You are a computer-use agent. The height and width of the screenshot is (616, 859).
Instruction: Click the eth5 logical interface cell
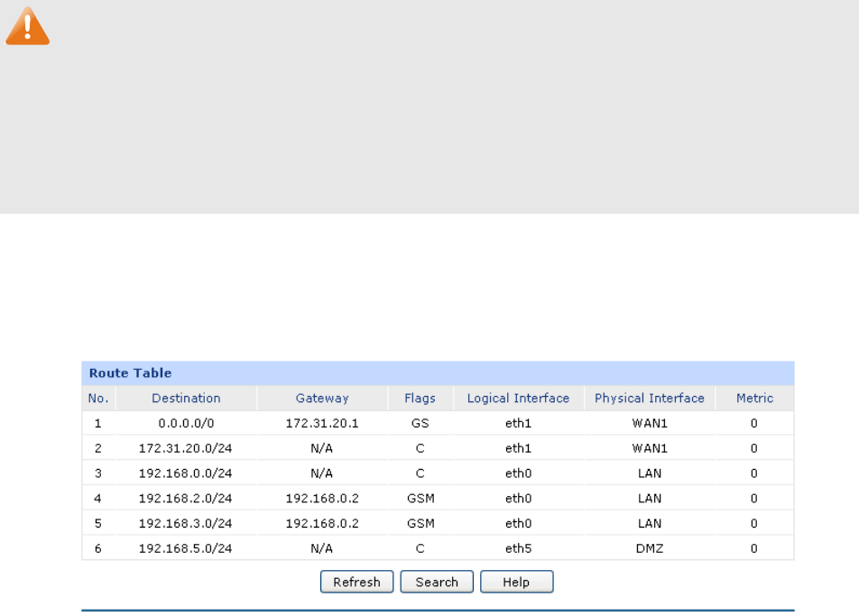(518, 548)
